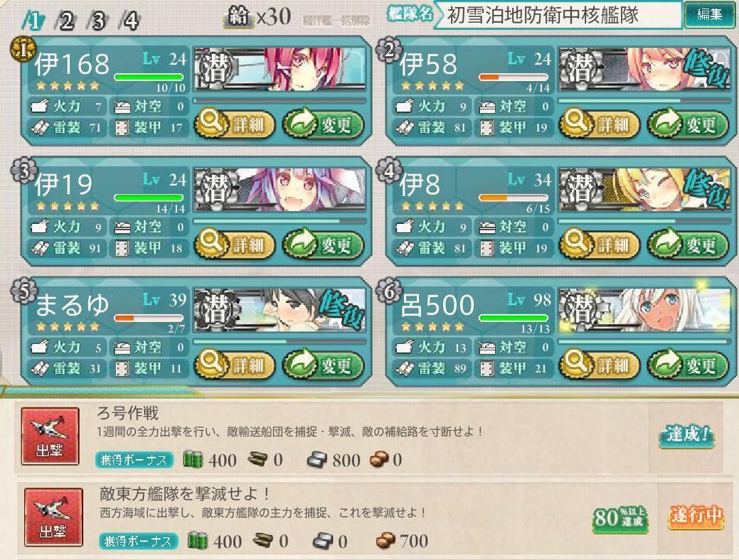
Task: Open details for 伊168
Action: tap(235, 124)
